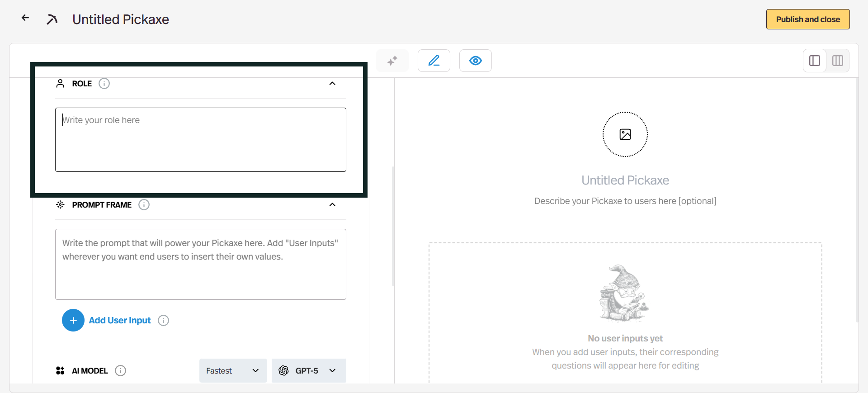Select the three-column layout view
The image size is (868, 393).
837,61
